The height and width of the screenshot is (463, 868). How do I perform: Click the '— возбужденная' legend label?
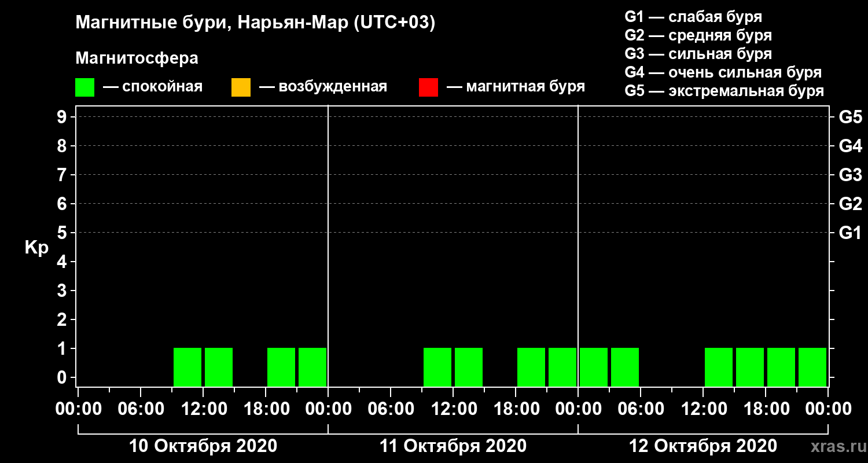tap(323, 87)
